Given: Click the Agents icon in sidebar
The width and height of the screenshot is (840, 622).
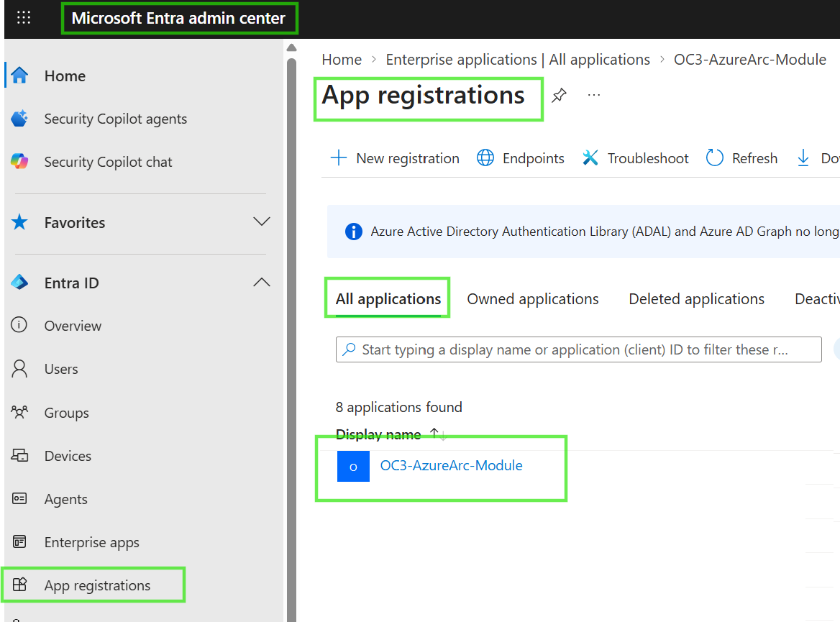Looking at the screenshot, I should pyautogui.click(x=19, y=499).
